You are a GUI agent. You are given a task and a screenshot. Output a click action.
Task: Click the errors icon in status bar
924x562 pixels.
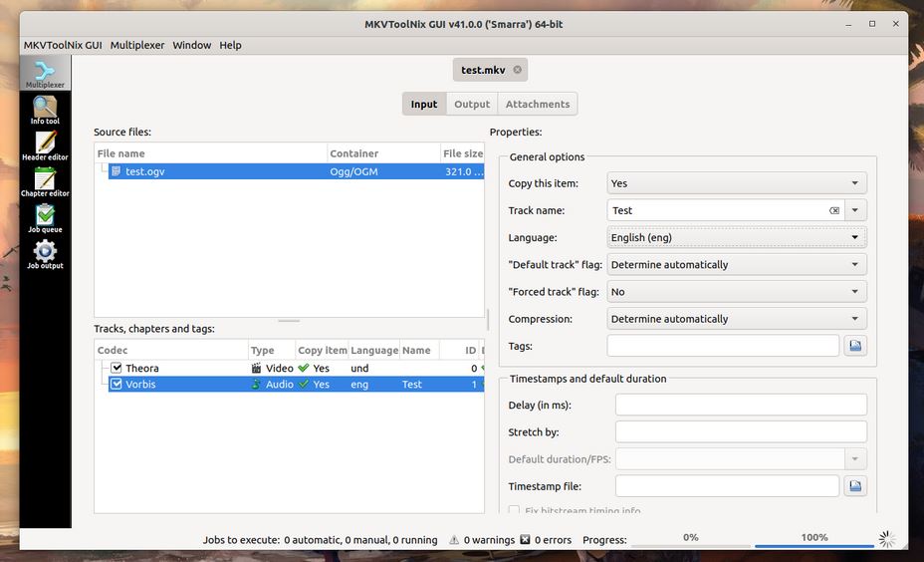[525, 540]
